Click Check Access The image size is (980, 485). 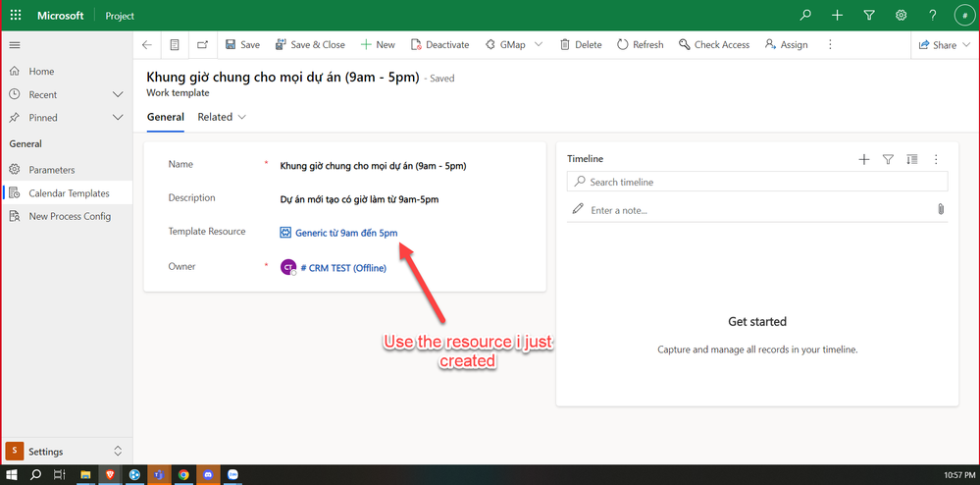[x=714, y=45]
